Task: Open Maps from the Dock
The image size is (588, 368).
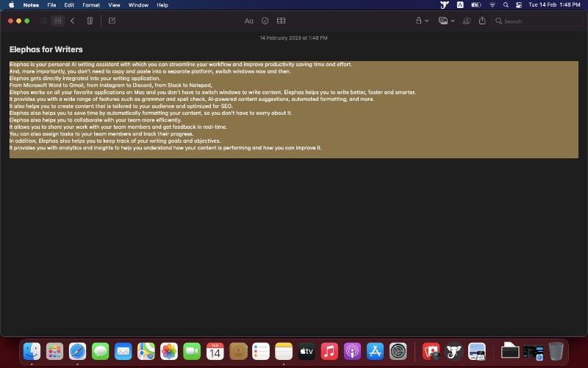Action: (146, 352)
